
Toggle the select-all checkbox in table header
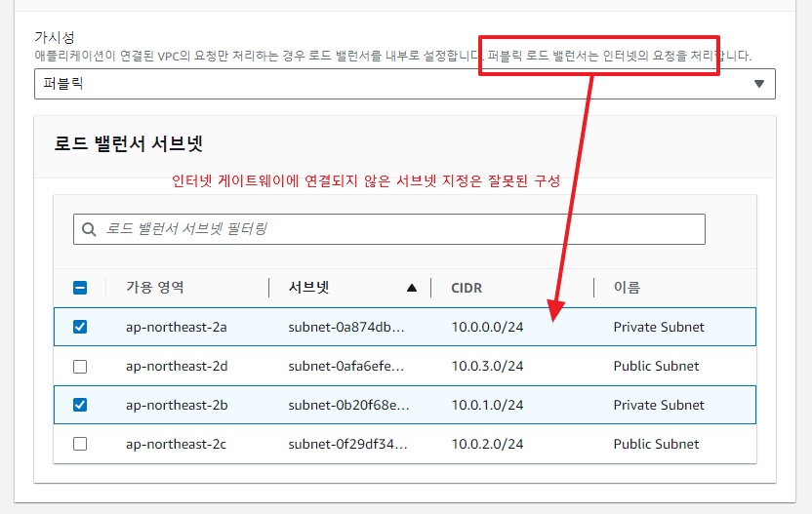tap(80, 288)
